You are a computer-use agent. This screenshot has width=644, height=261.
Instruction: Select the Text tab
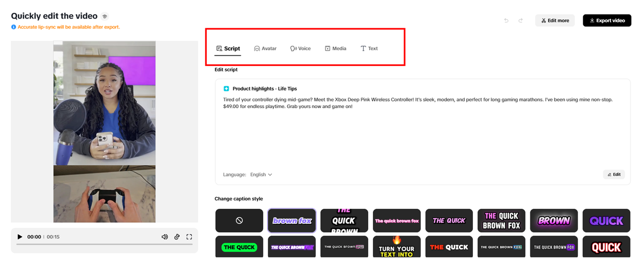(369, 49)
